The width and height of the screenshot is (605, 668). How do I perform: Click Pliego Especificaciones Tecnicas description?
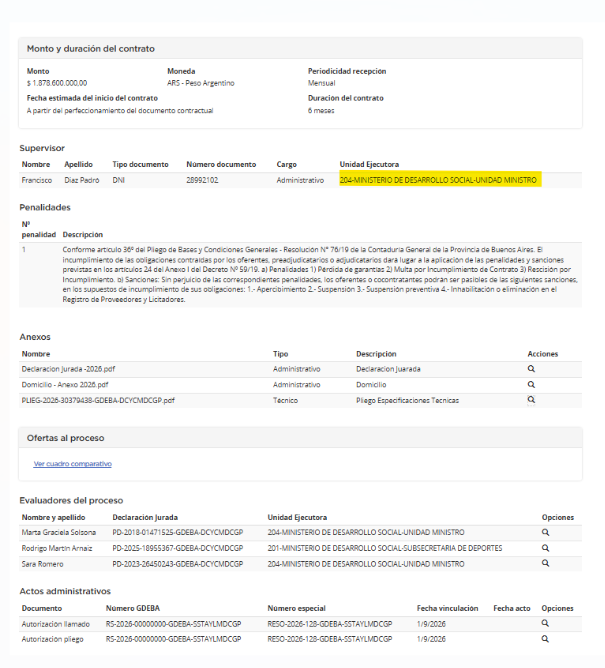[x=407, y=400]
